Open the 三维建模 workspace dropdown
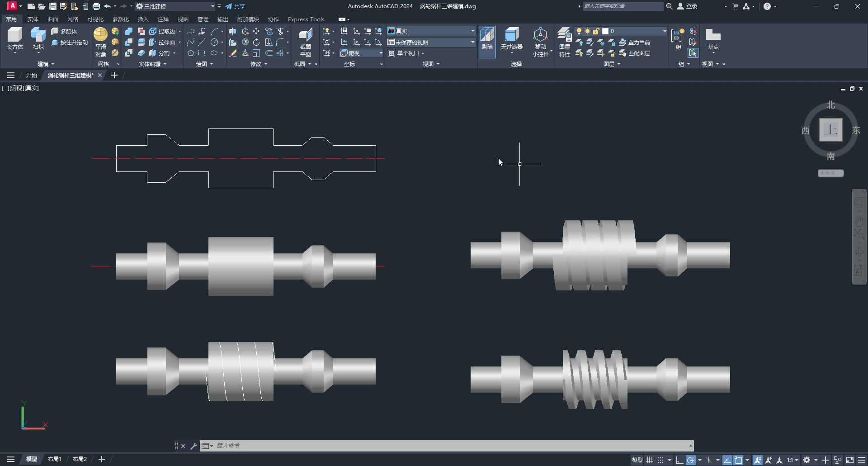The height and width of the screenshot is (466, 868). click(x=175, y=6)
